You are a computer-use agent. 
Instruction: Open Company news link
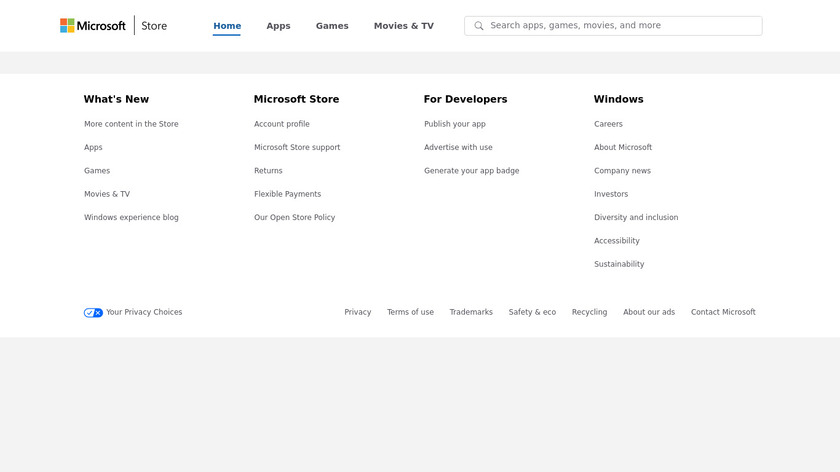(x=622, y=171)
